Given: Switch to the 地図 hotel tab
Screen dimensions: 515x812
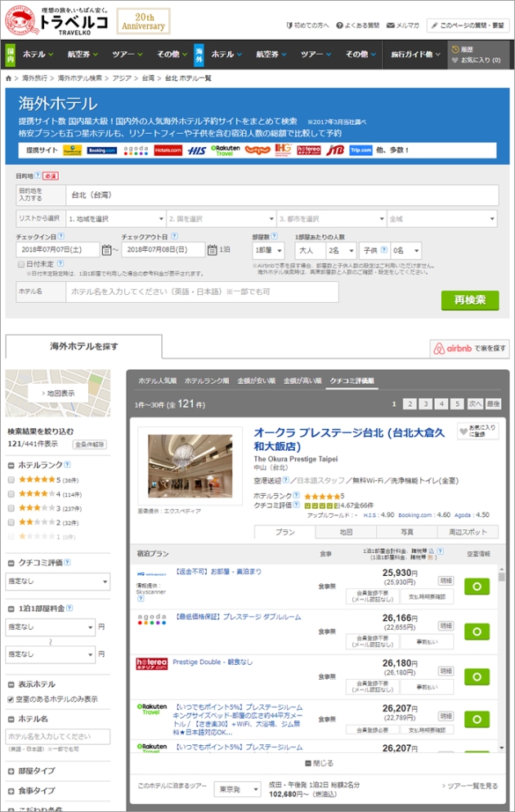Looking at the screenshot, I should click(x=346, y=532).
